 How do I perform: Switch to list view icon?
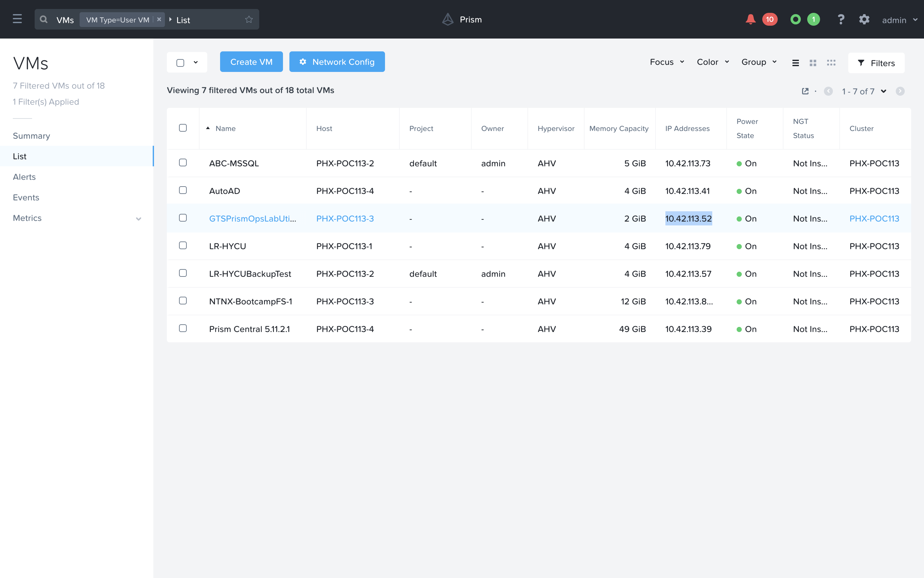(x=796, y=63)
